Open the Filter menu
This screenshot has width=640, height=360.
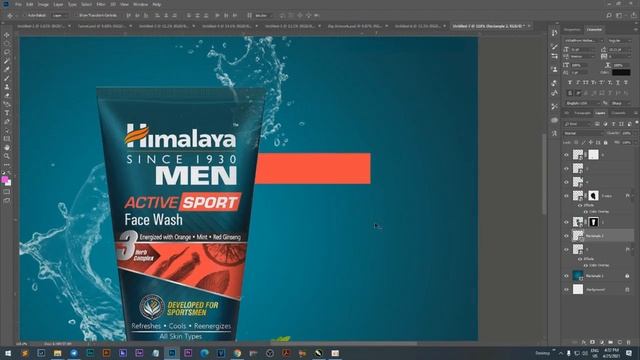pyautogui.click(x=101, y=4)
